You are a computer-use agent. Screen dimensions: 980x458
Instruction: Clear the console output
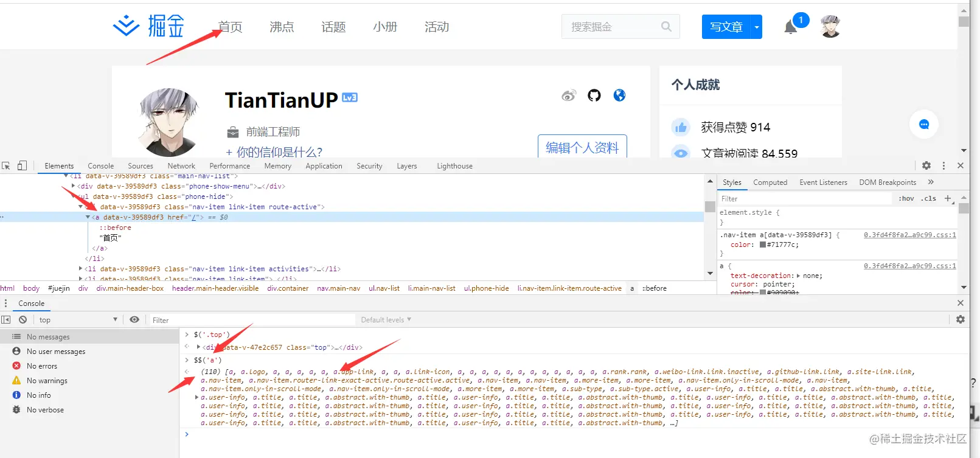23,319
